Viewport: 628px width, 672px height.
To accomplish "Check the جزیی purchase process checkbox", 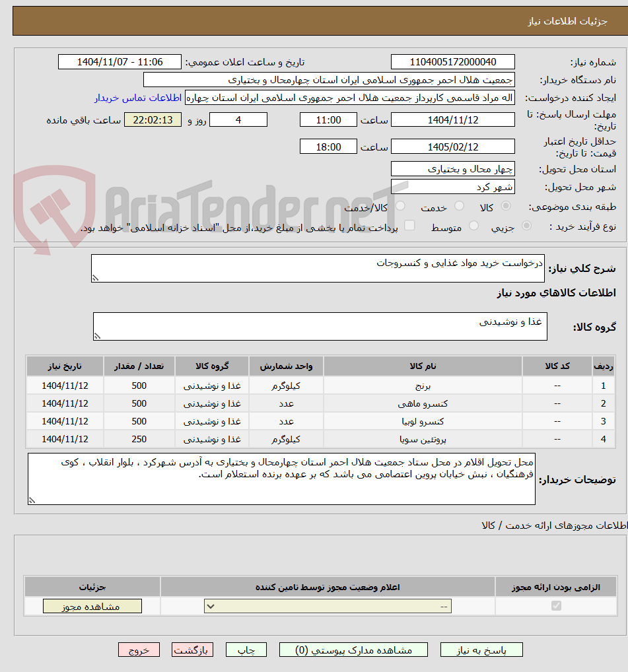I will click(x=526, y=224).
